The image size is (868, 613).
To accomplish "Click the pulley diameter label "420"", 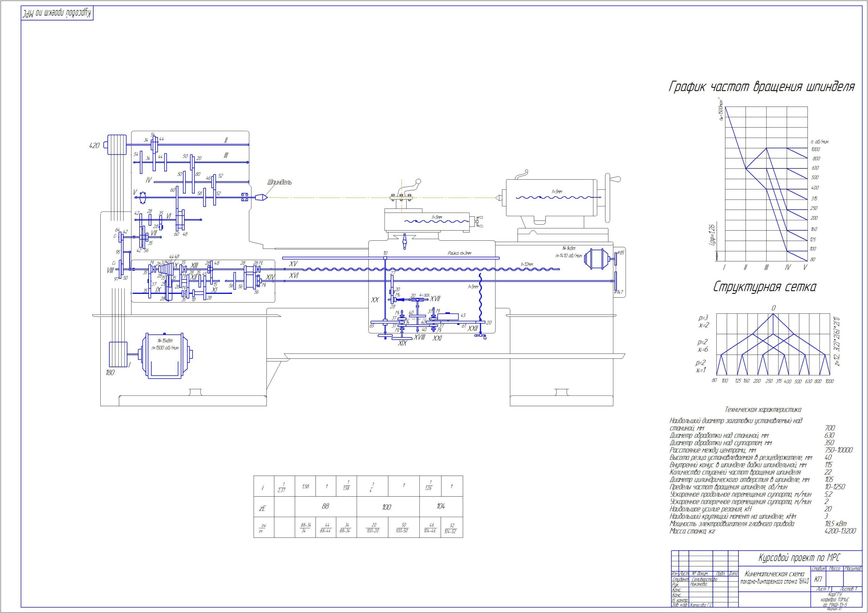I will click(94, 146).
